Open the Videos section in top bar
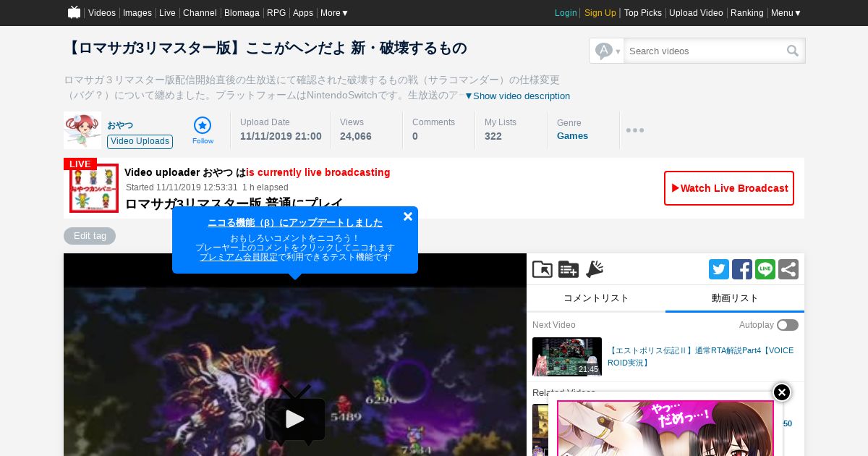Viewport: 868px width, 456px height. [x=102, y=13]
